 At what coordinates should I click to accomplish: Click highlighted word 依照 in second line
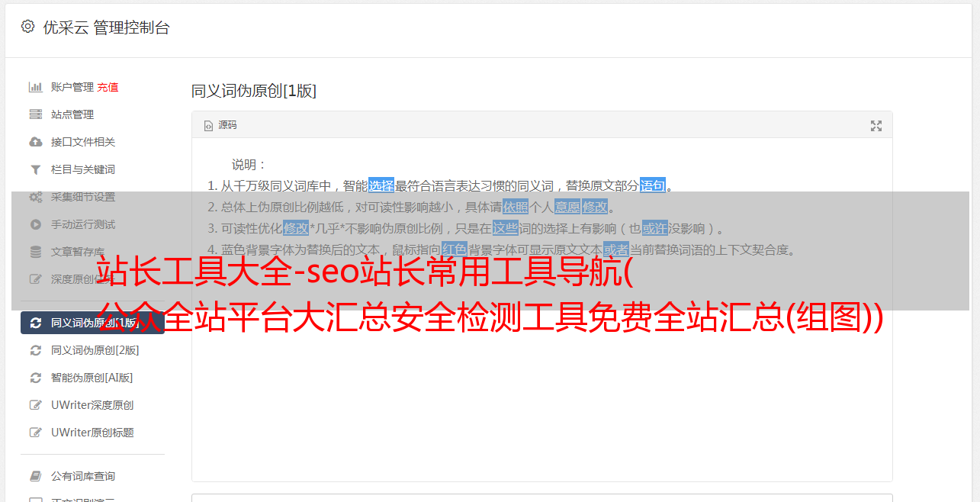point(516,207)
